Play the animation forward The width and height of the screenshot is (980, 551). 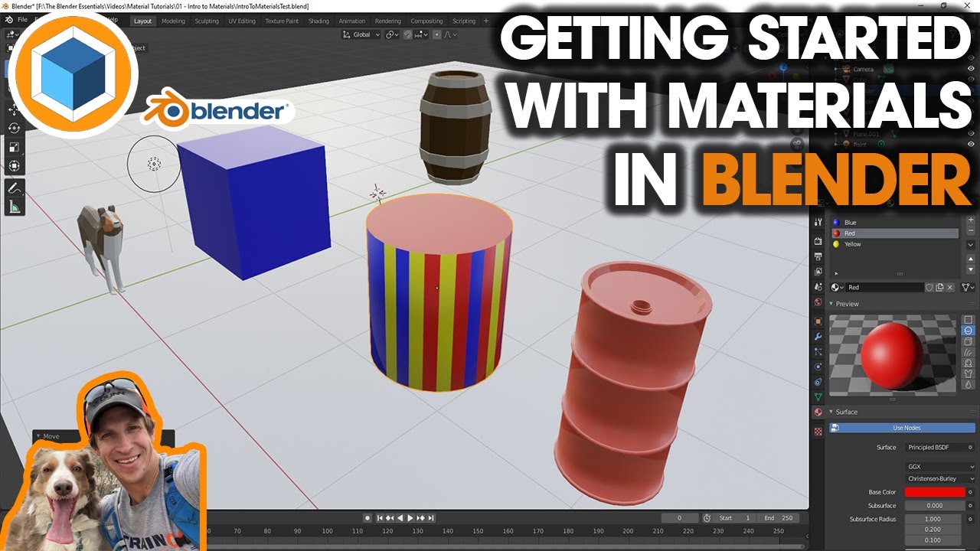point(410,518)
